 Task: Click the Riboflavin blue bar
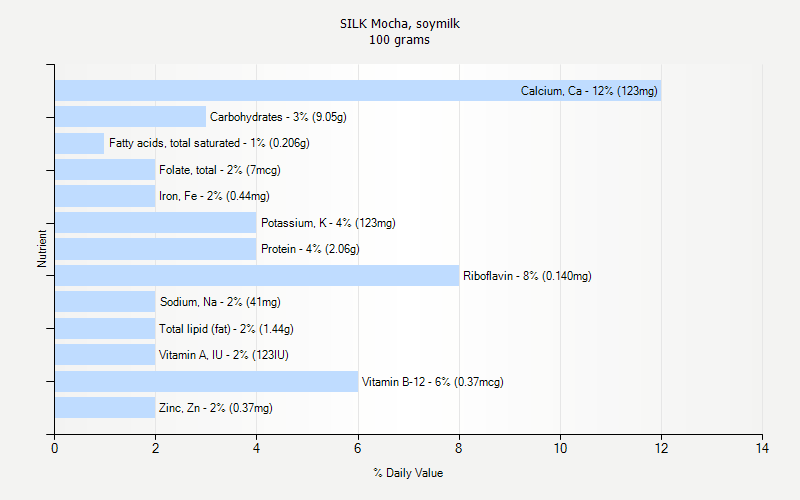pos(257,276)
